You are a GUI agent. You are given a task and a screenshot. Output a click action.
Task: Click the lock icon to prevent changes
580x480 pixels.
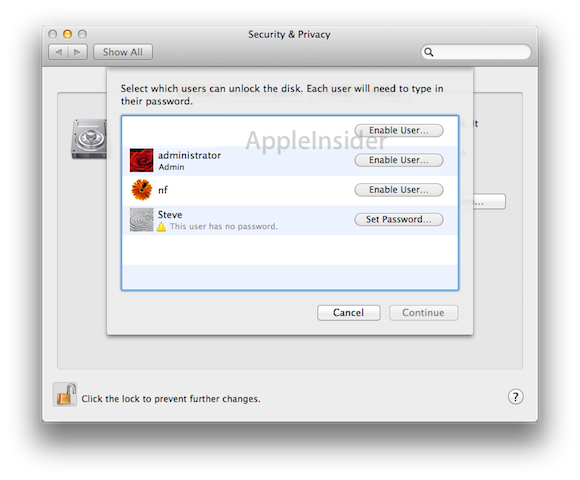tap(65, 395)
